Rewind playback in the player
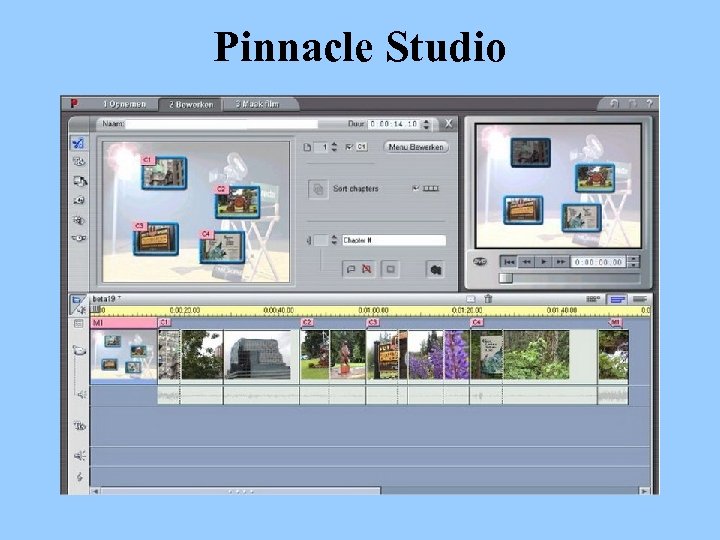This screenshot has height=540, width=720. coord(526,262)
